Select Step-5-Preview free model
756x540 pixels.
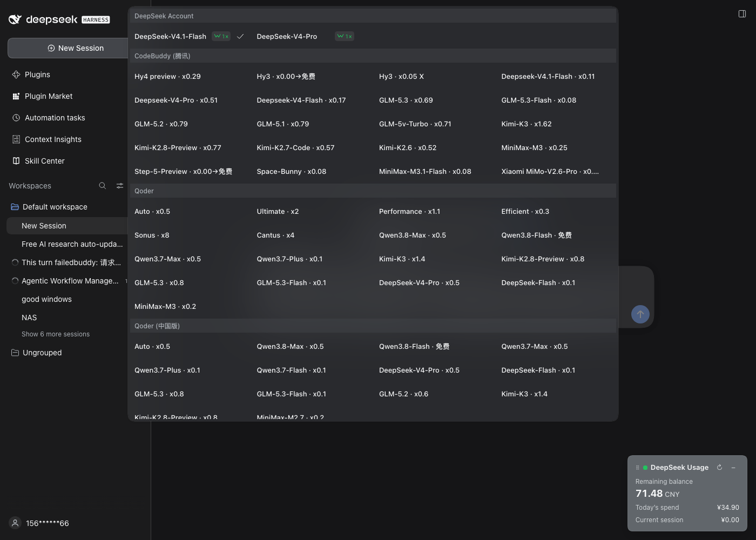click(x=183, y=172)
